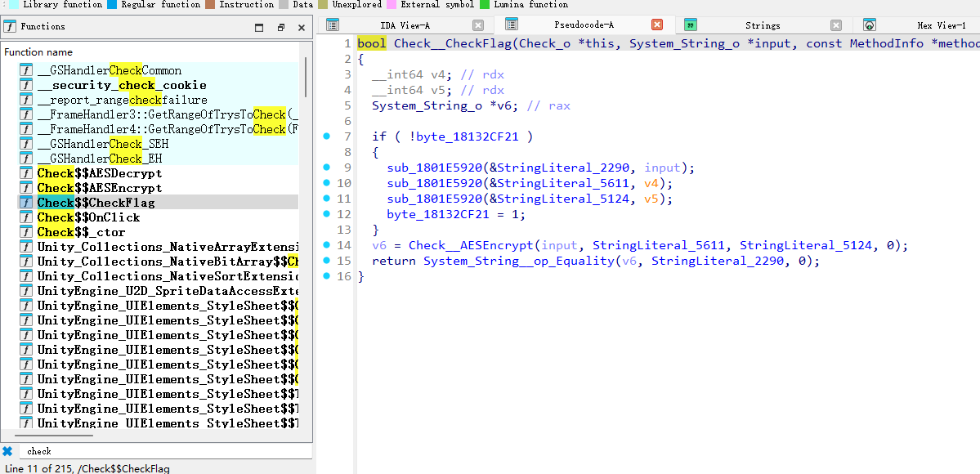The height and width of the screenshot is (474, 980).
Task: Toggle breakpoint dot on line 9
Action: 326,167
